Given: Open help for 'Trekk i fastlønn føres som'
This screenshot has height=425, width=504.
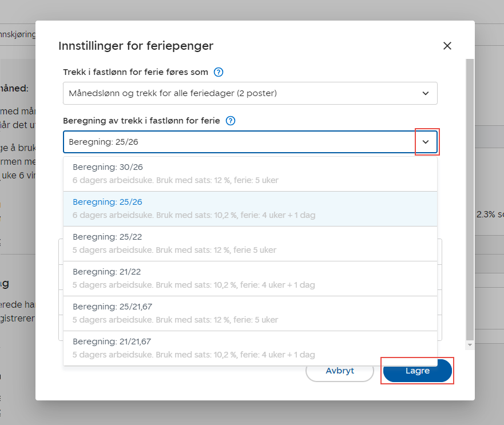Looking at the screenshot, I should (x=218, y=73).
